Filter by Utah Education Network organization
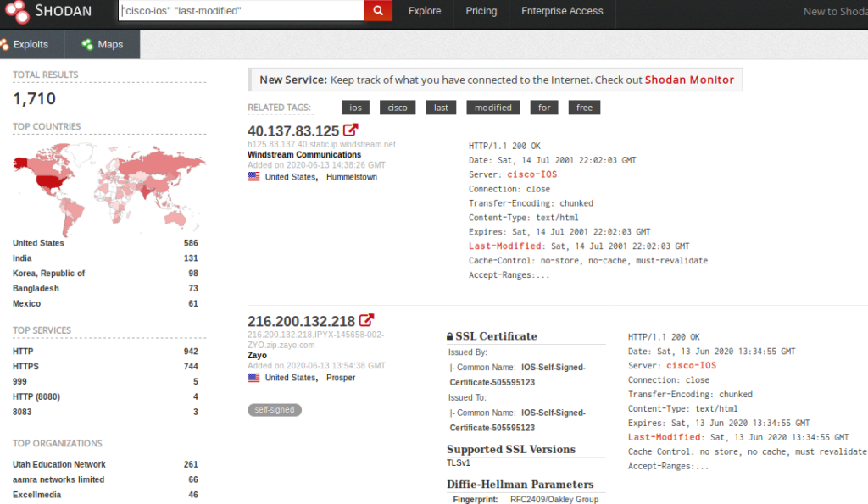The height and width of the screenshot is (504, 868). tap(59, 464)
